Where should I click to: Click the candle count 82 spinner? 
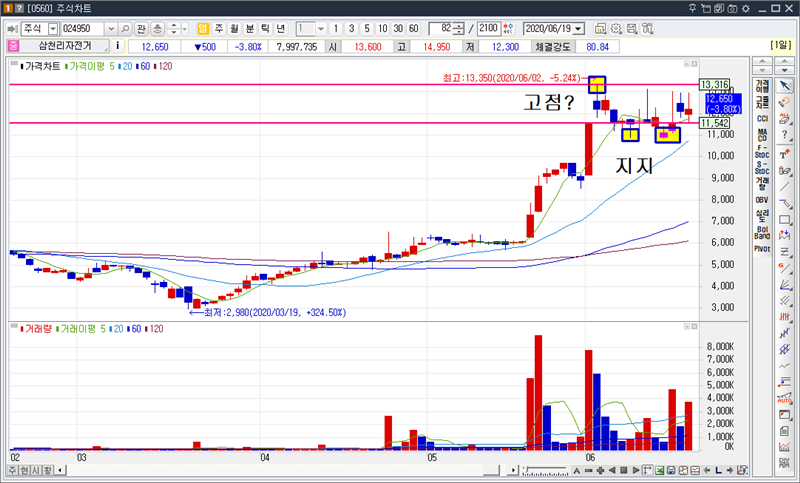(x=459, y=29)
